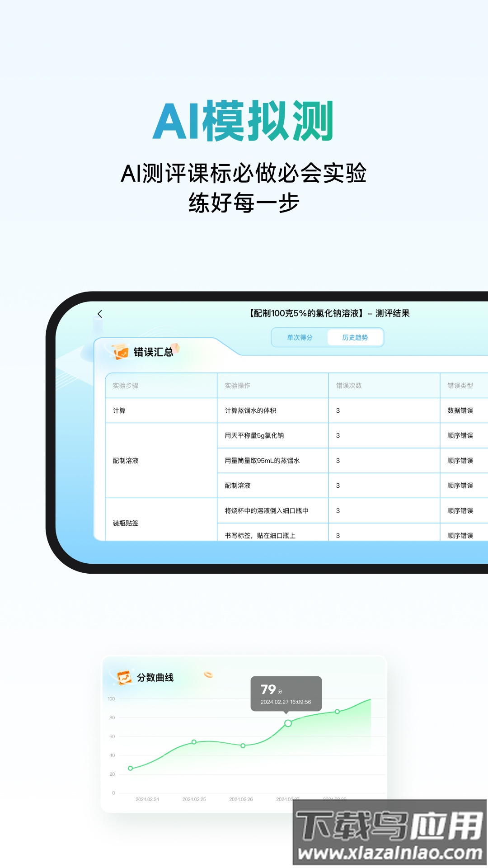The width and height of the screenshot is (488, 868).
Task: Select the 将烧杯中的溶液倒入细口瓶中 row
Action: coord(267,511)
